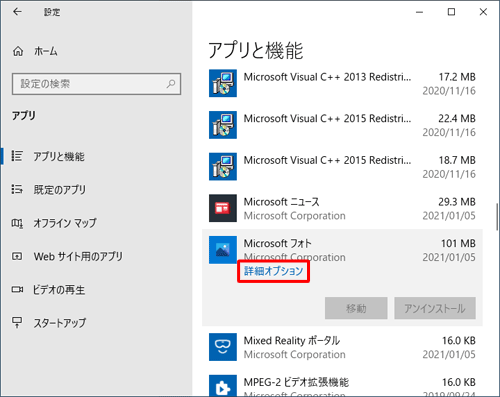Click the スタートアップ sidebar icon
Viewport: 500px width, 397px height.
tap(17, 322)
